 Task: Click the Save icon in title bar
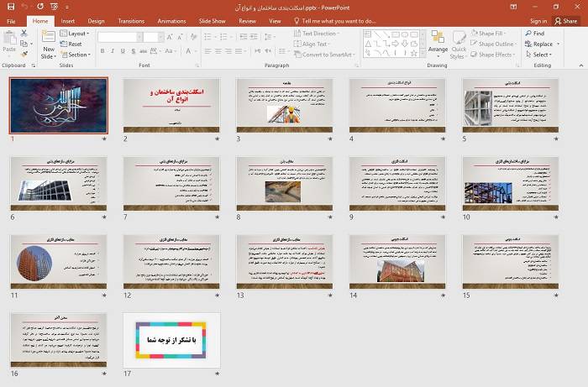[x=11, y=7]
